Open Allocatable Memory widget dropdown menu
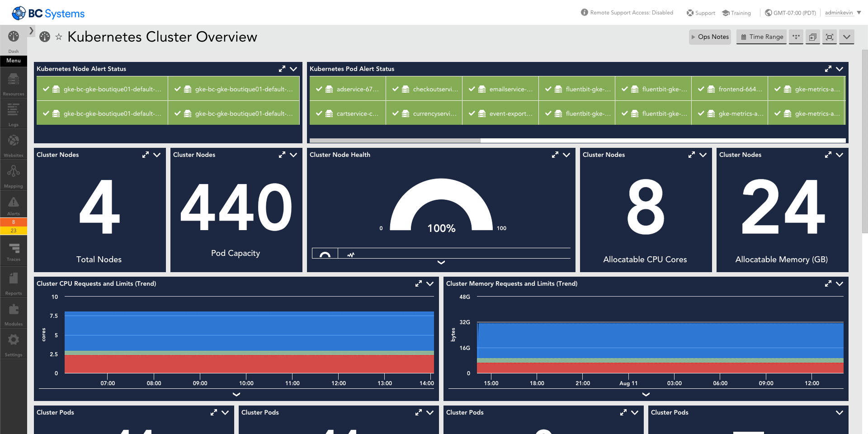This screenshot has height=434, width=868. tap(840, 155)
